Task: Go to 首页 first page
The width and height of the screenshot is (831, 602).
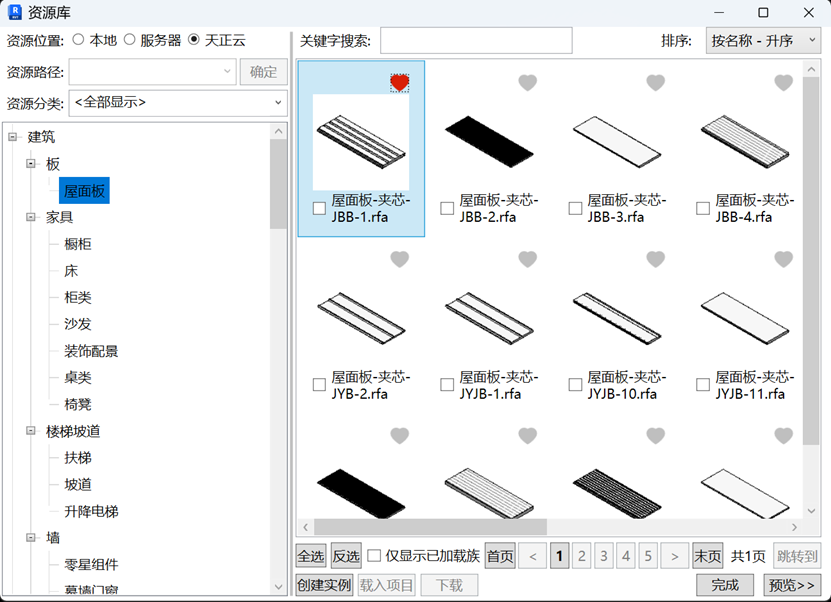Action: (x=500, y=556)
